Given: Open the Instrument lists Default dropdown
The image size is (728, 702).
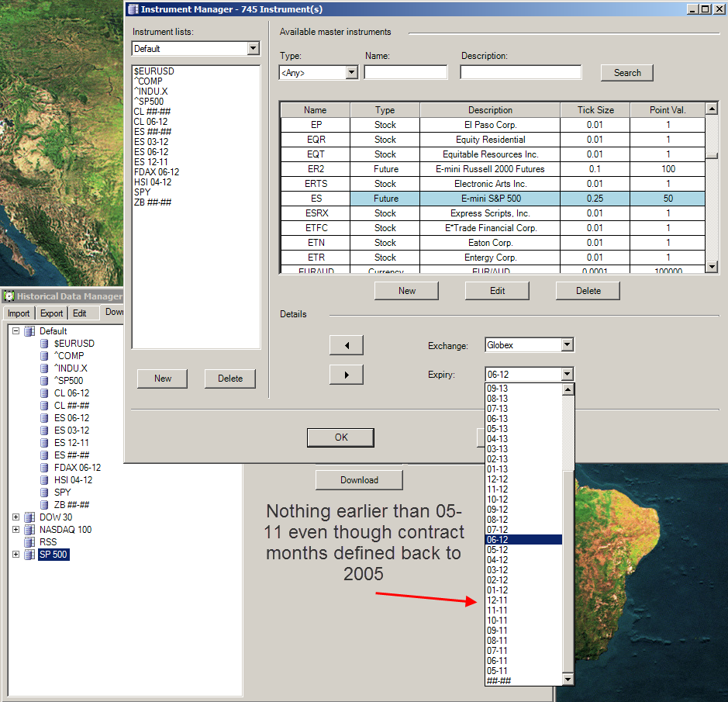Looking at the screenshot, I should 253,49.
